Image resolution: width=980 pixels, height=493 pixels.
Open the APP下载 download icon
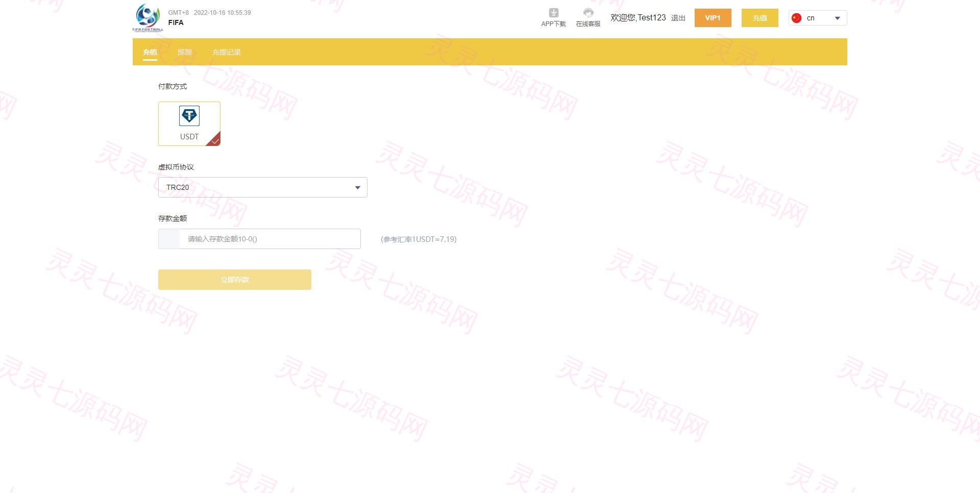[x=553, y=13]
